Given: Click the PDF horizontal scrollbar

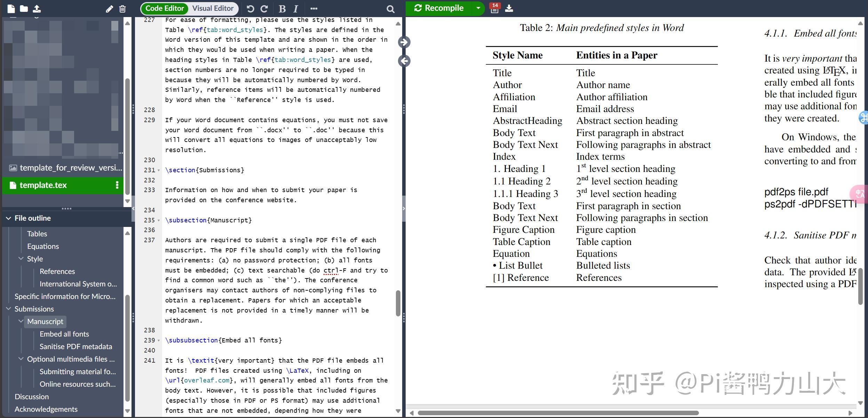Looking at the screenshot, I should (x=558, y=413).
